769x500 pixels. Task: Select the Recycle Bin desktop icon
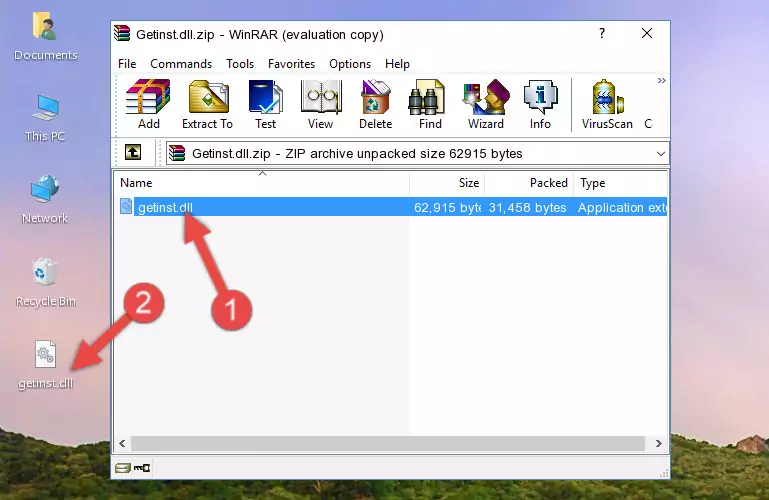coord(45,283)
